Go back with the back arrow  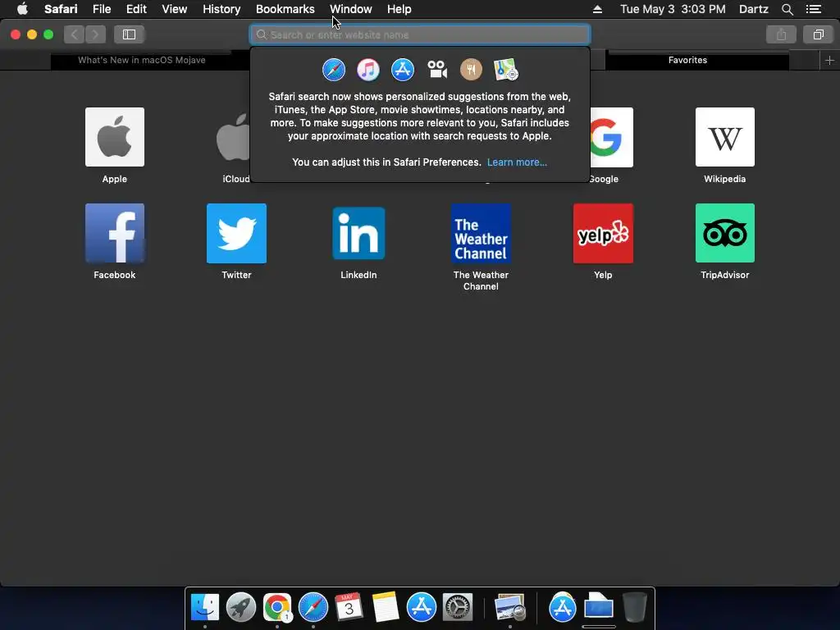(75, 34)
